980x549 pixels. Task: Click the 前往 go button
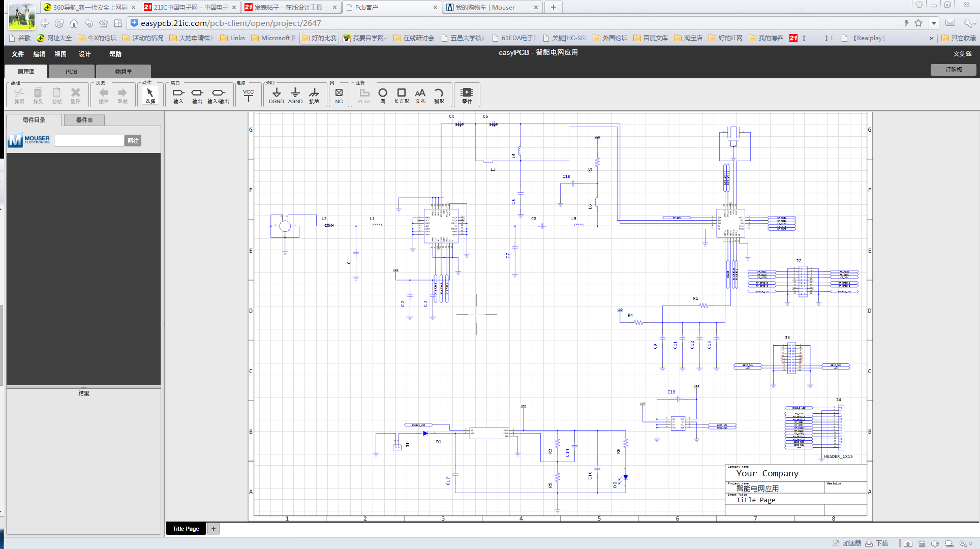click(133, 141)
